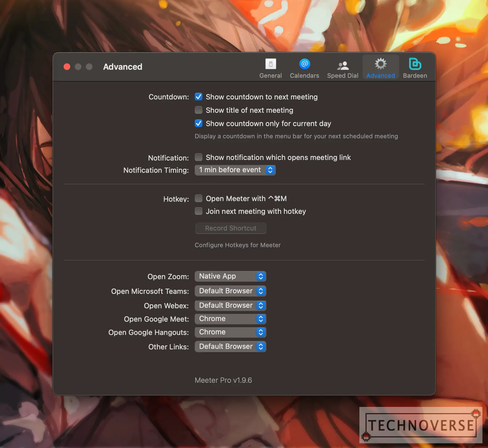This screenshot has height=448, width=488.
Task: Click the countdown menu bar description text
Action: click(296, 136)
